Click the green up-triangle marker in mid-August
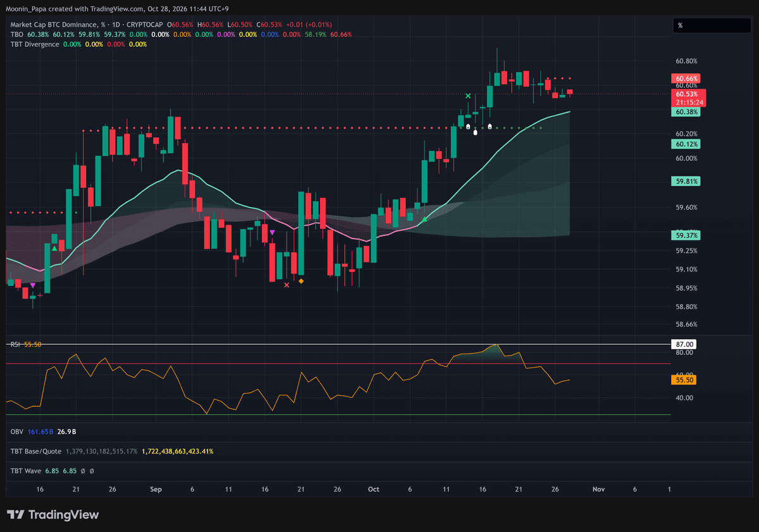The height and width of the screenshot is (532, 759). (54, 249)
